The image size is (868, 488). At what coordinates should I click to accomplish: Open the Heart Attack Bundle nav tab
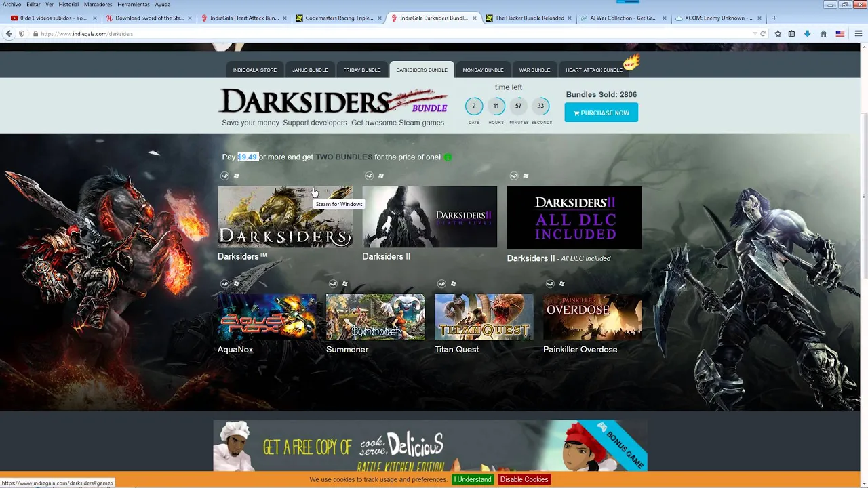click(594, 70)
